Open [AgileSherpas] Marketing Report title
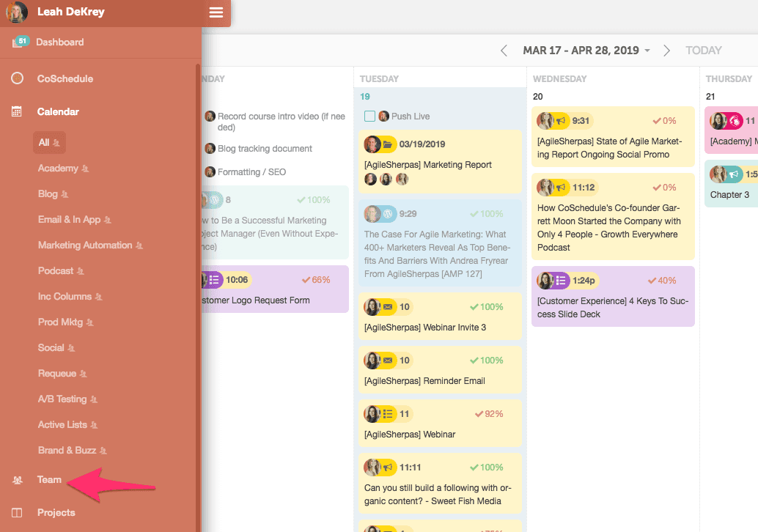This screenshot has height=532, width=758. (x=428, y=165)
